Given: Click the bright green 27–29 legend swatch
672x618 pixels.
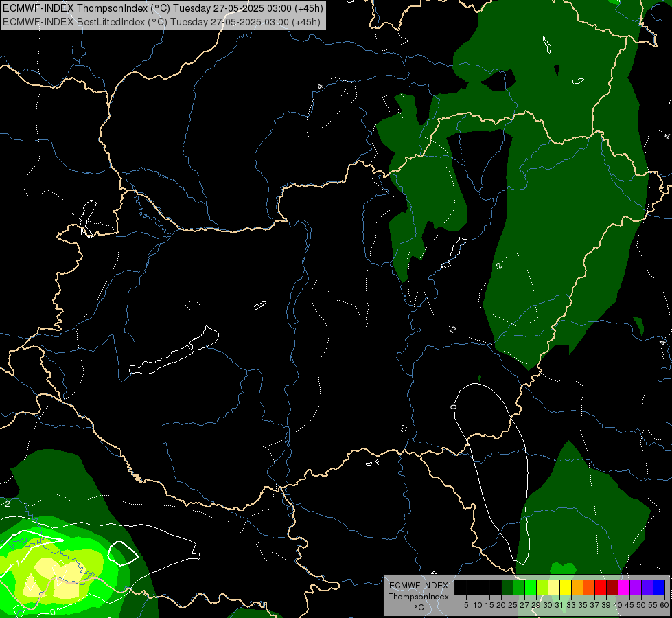Looking at the screenshot, I should 531,587.
